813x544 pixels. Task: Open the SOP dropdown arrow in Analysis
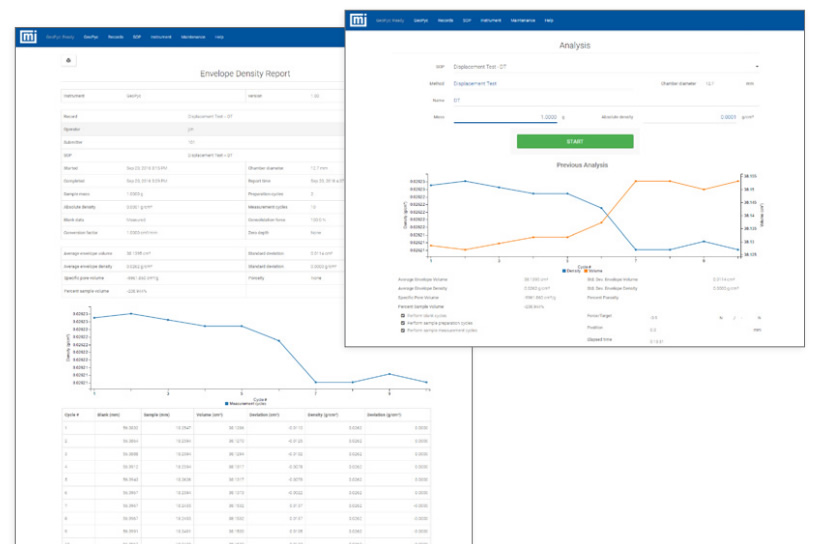point(756,67)
